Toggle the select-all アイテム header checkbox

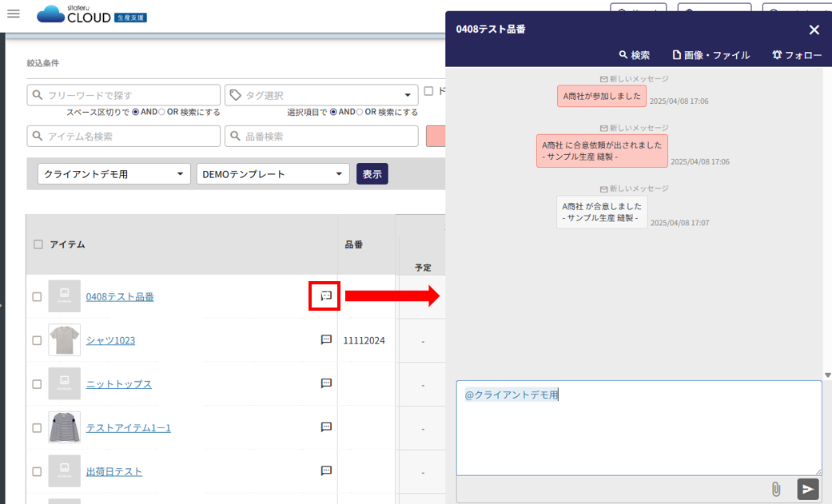pyautogui.click(x=38, y=244)
